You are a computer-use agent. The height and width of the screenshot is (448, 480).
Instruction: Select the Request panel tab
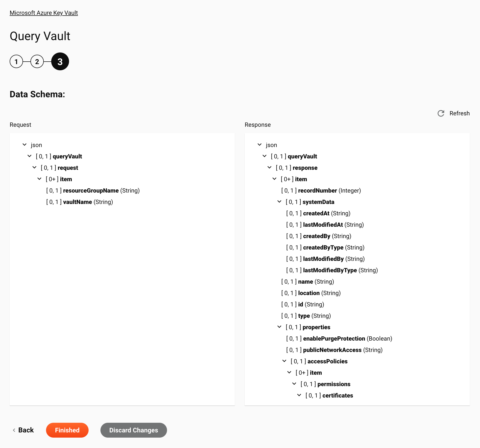(20, 125)
